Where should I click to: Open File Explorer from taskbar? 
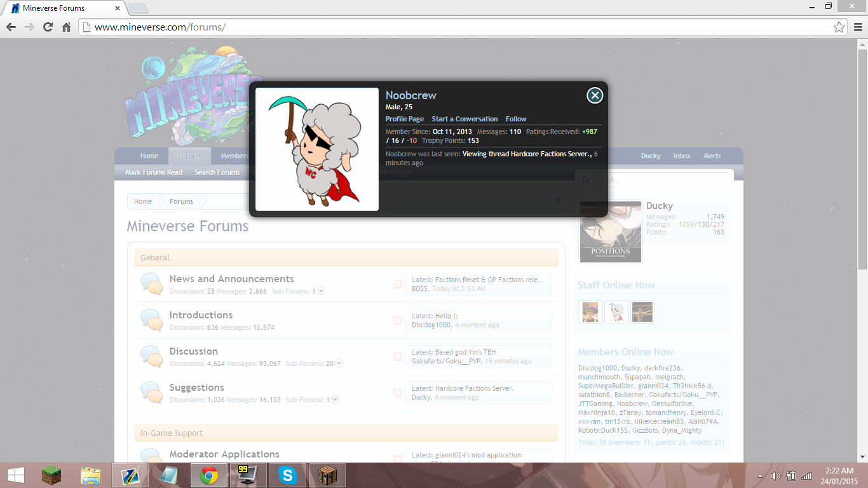91,475
